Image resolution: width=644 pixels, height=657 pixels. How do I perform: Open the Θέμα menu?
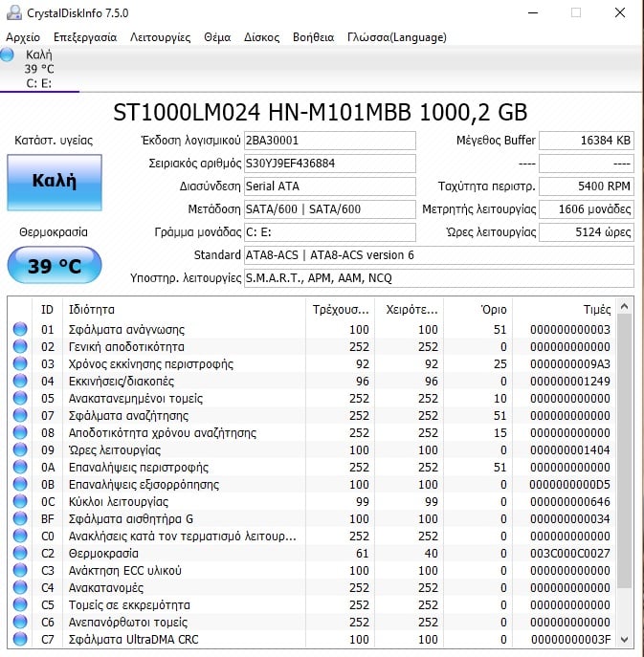point(217,37)
